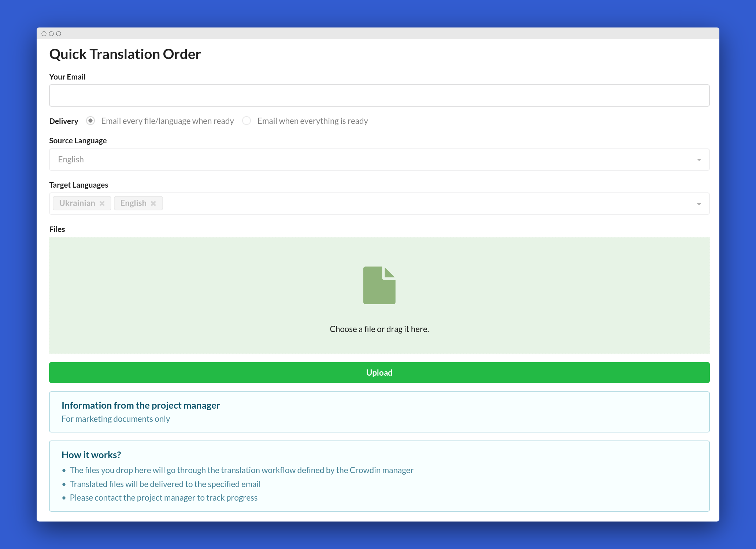Click the 'How it works?' heading

coord(91,455)
